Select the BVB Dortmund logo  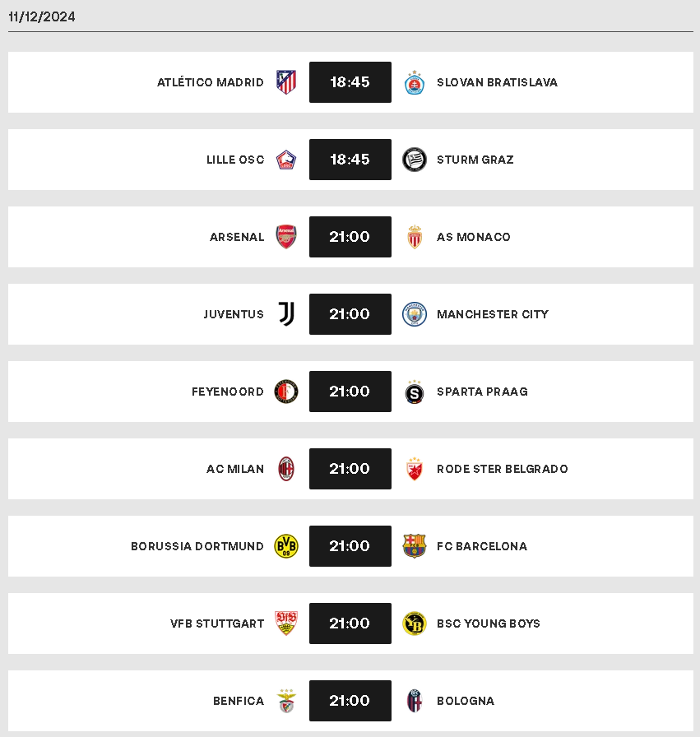click(x=285, y=546)
